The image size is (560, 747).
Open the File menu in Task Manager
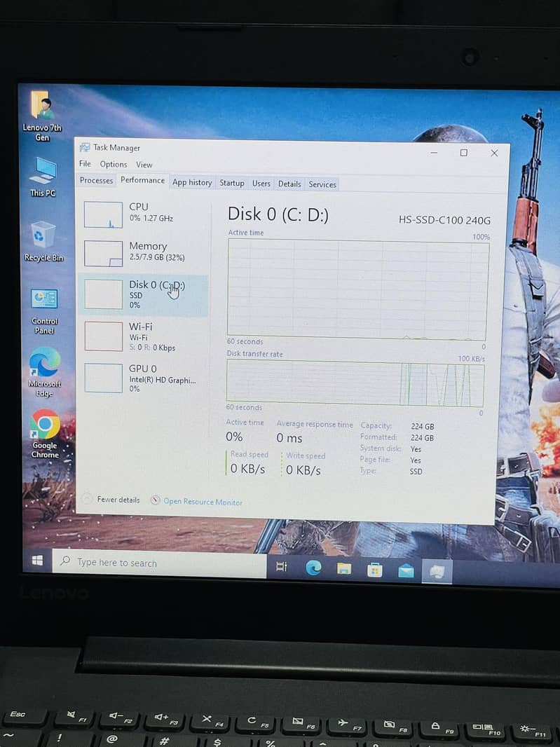(85, 164)
